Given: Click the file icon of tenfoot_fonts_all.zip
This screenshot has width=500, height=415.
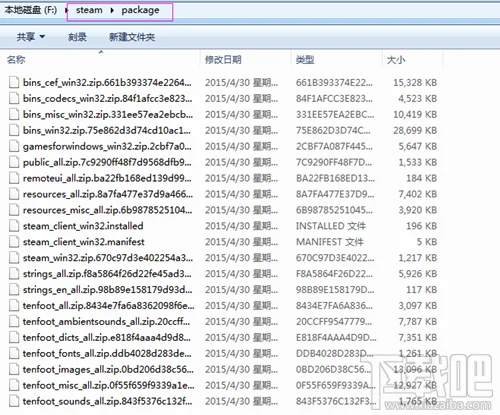Looking at the screenshot, I should (x=14, y=353).
